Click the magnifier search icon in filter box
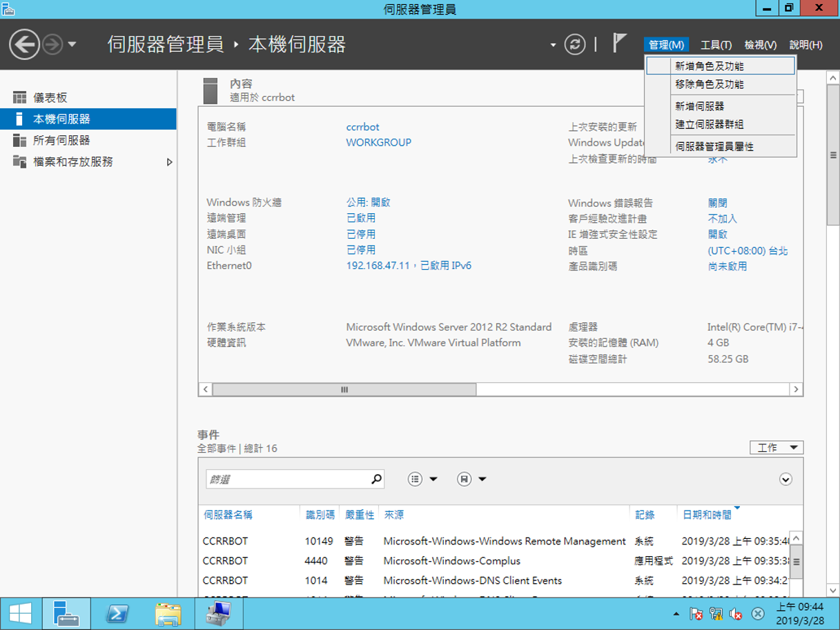The width and height of the screenshot is (840, 630). (x=376, y=479)
